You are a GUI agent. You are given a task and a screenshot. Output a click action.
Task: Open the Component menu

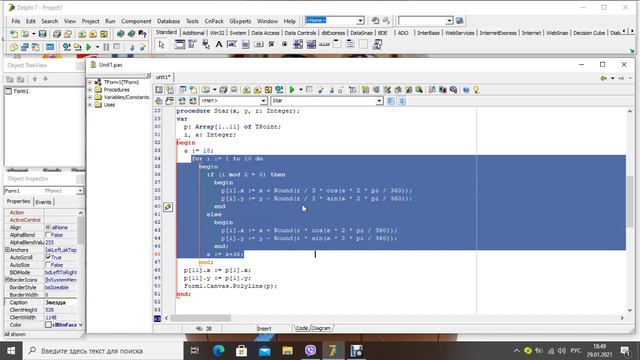pyautogui.click(x=136, y=21)
